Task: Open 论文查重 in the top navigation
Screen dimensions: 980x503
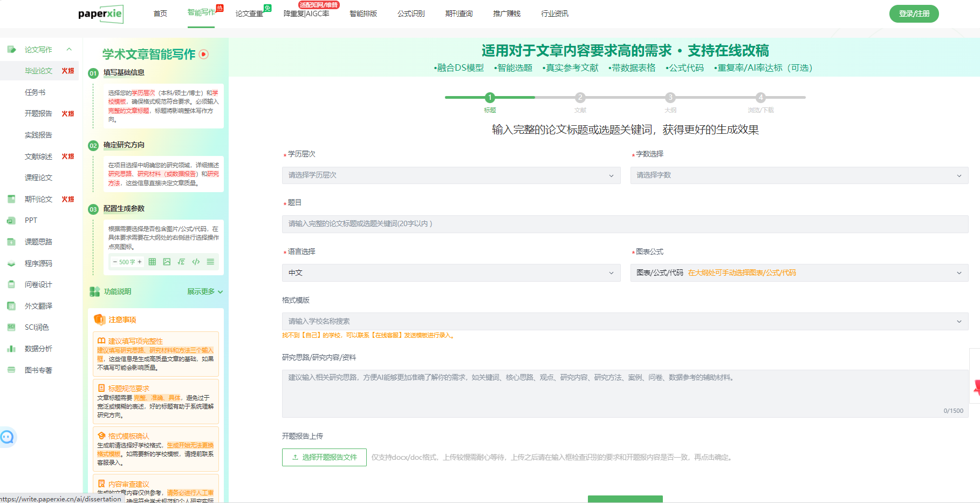Action: point(249,13)
